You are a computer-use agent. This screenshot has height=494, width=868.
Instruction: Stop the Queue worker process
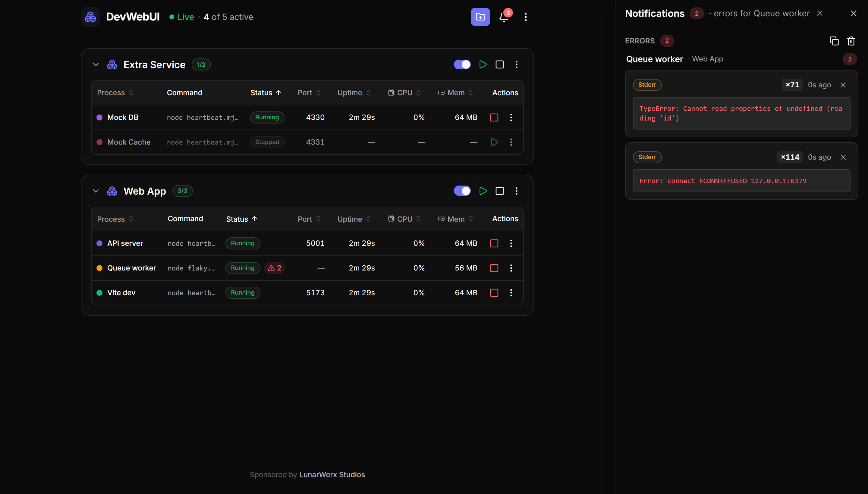coord(494,268)
